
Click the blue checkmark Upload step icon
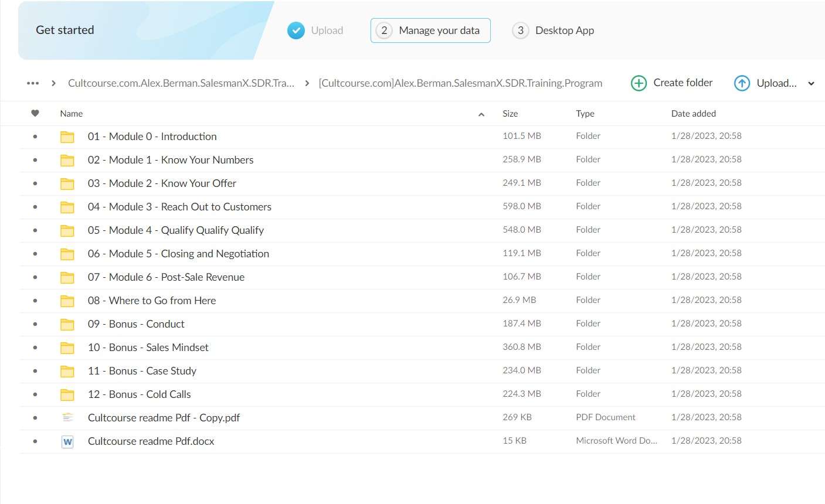click(296, 30)
